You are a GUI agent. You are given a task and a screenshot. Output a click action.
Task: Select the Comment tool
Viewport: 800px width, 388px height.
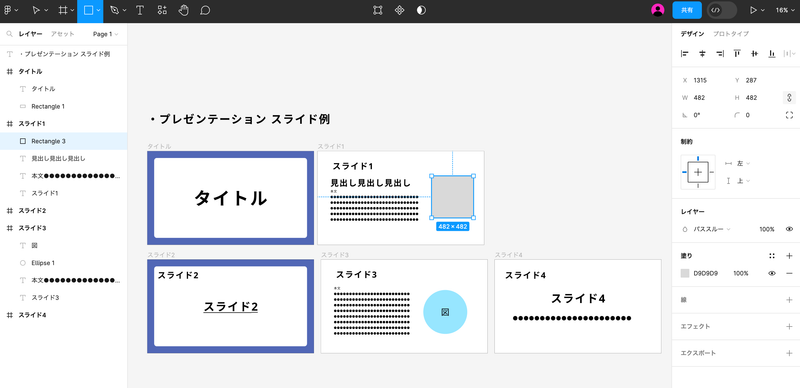tap(205, 10)
